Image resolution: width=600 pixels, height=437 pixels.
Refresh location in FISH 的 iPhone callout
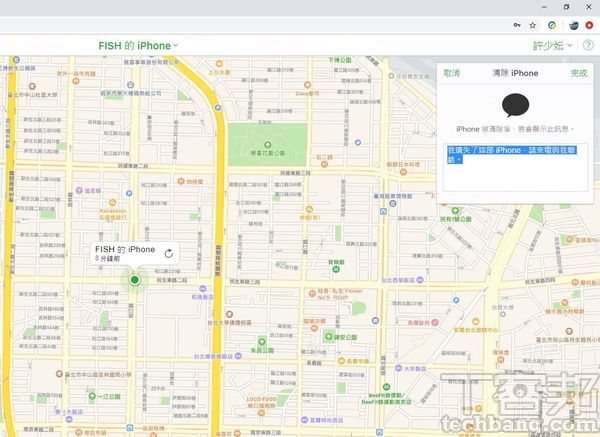click(x=168, y=254)
